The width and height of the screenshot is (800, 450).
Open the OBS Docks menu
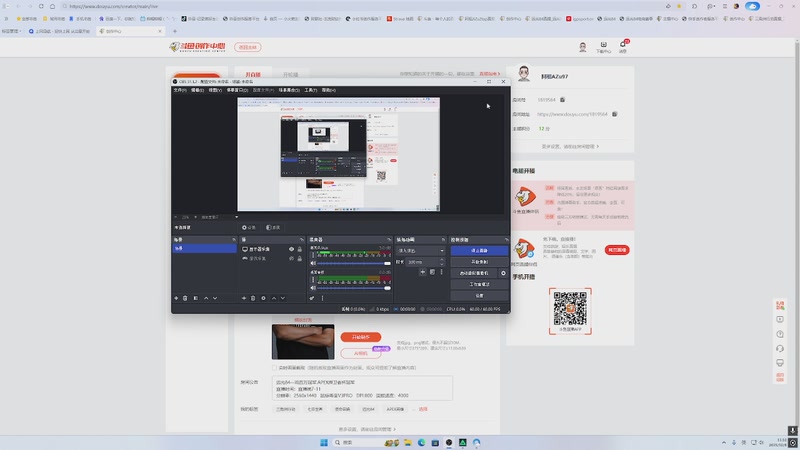237,90
